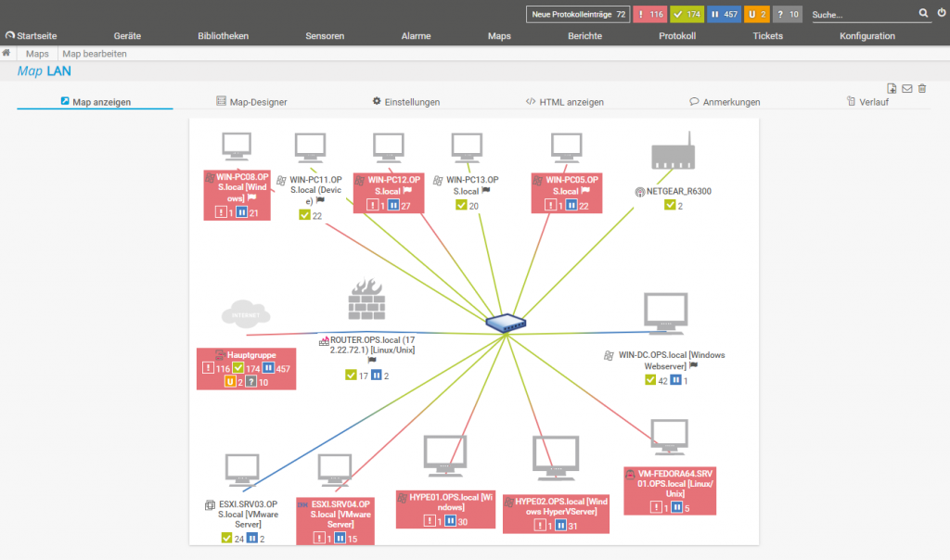Viewport: 950px width, 560px height.
Task: Open the Verlauf tab
Action: coord(867,102)
